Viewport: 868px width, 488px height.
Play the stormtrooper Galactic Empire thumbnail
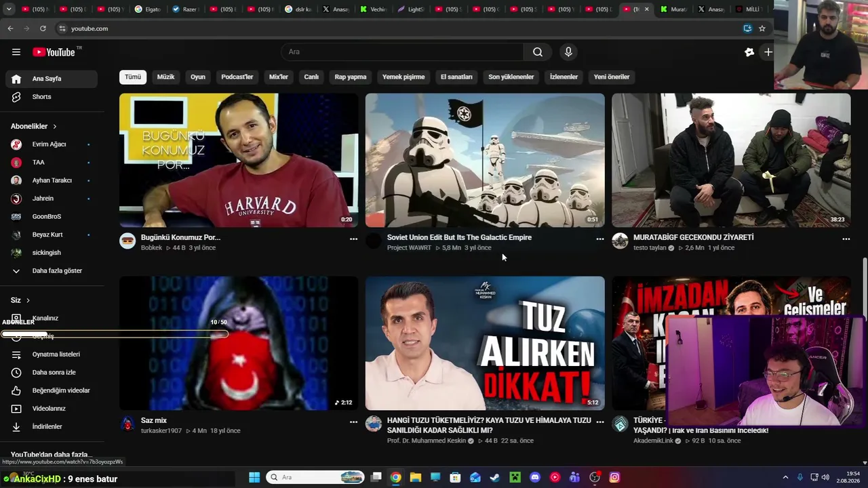pos(485,160)
